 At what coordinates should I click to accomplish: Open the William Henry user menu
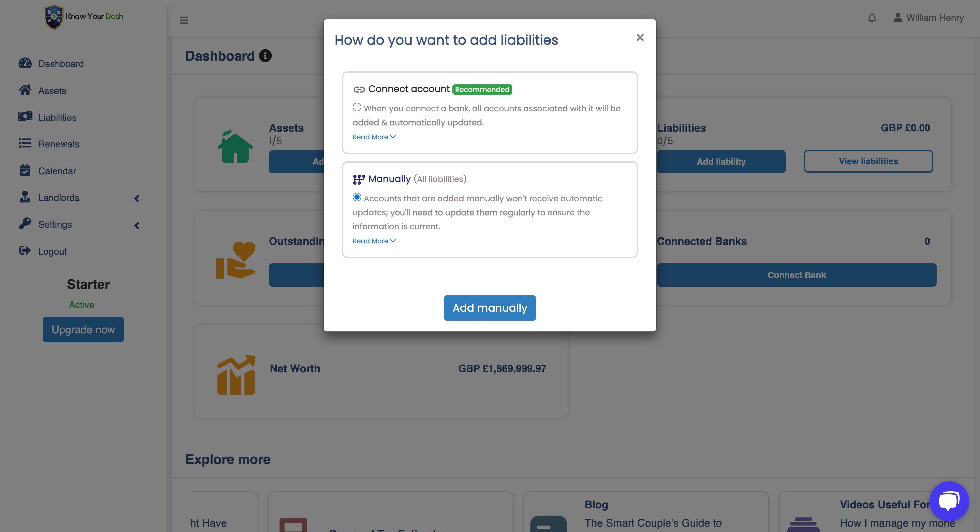point(928,18)
